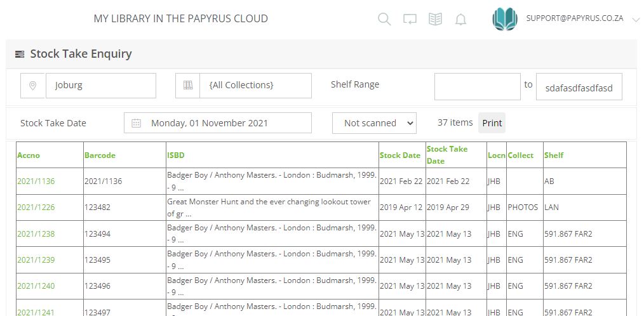Viewport: 644px width, 316px height.
Task: Open the Joburg location selector
Action: pos(100,86)
